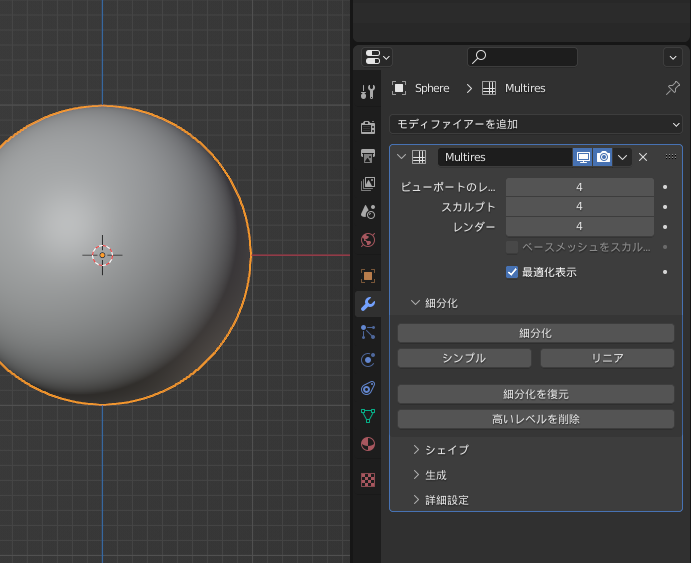This screenshot has width=691, height=563.
Task: Click the properties search field
Action: point(522,57)
